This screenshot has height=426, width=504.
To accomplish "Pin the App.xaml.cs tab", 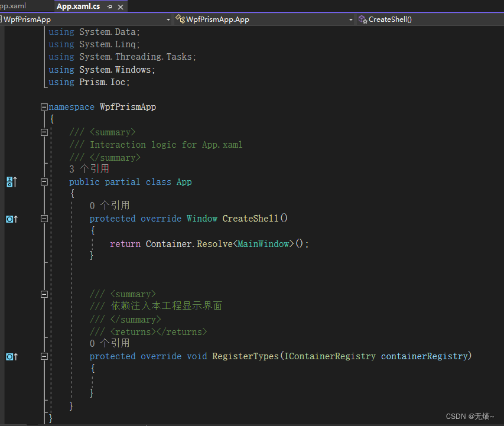I will pyautogui.click(x=110, y=6).
